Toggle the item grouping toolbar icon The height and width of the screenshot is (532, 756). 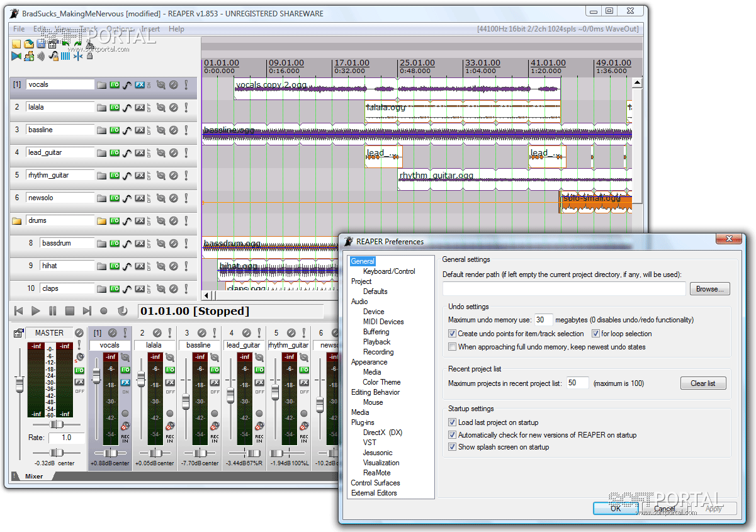pos(29,57)
